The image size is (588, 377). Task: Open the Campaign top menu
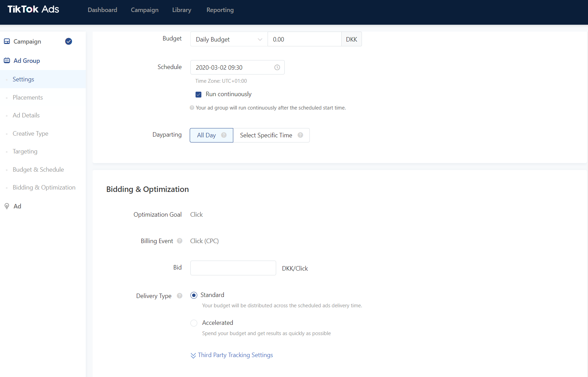(145, 10)
